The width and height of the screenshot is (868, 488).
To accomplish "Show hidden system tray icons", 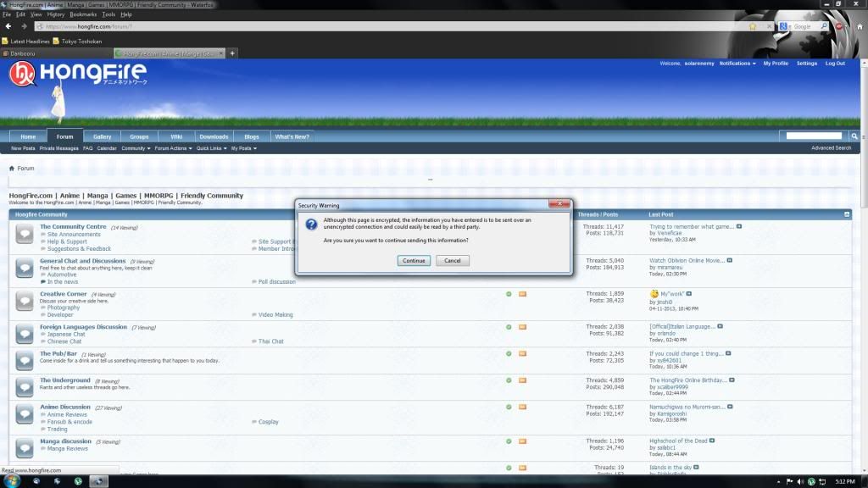I will [778, 482].
